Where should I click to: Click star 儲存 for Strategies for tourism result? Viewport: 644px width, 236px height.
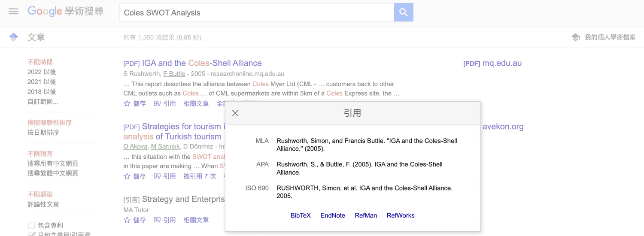[135, 176]
